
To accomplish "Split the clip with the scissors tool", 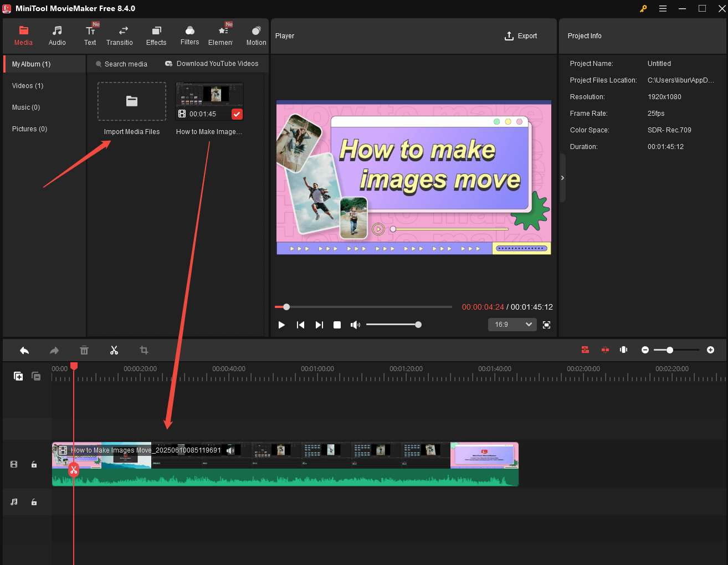I will click(114, 350).
